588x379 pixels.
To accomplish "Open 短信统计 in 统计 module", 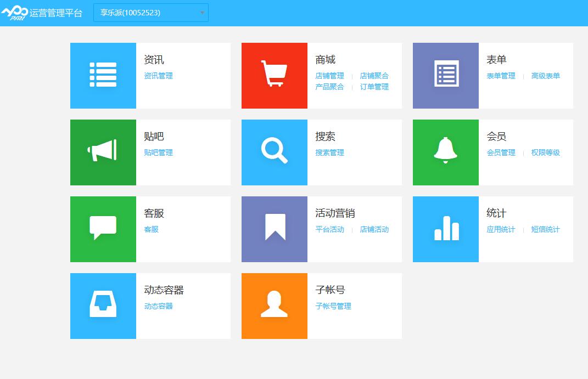I will tap(546, 229).
